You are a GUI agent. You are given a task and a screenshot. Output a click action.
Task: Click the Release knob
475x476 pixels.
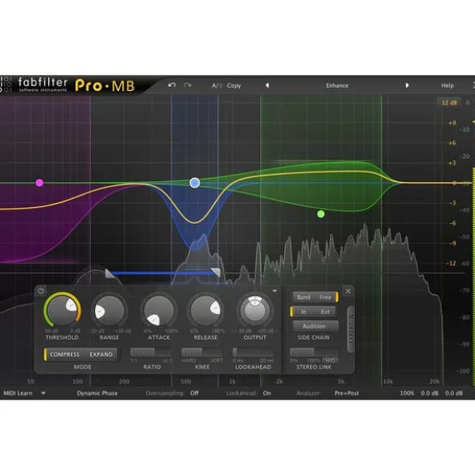click(205, 310)
